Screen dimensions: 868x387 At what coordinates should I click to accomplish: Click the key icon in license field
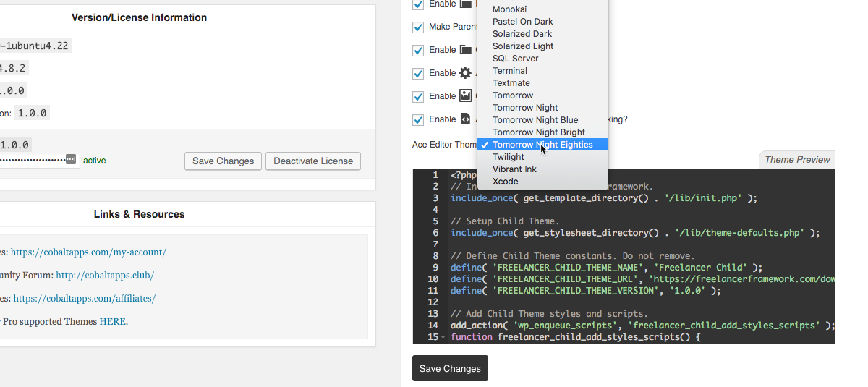(x=70, y=160)
